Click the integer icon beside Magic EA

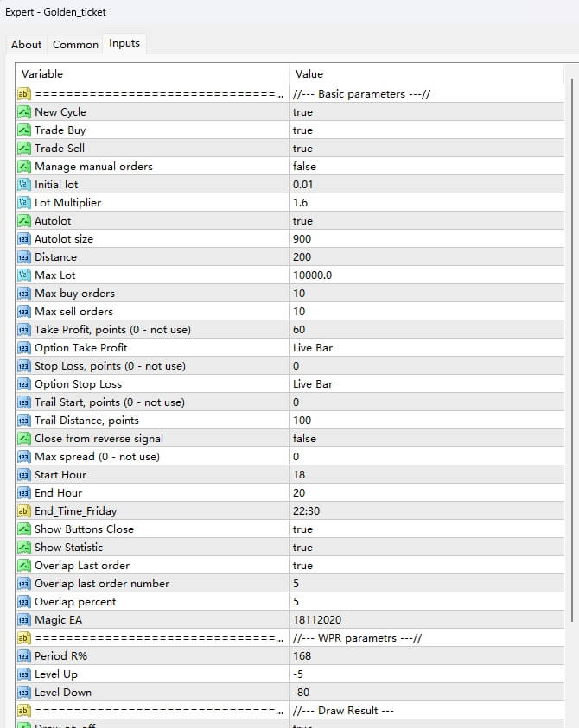coord(23,619)
